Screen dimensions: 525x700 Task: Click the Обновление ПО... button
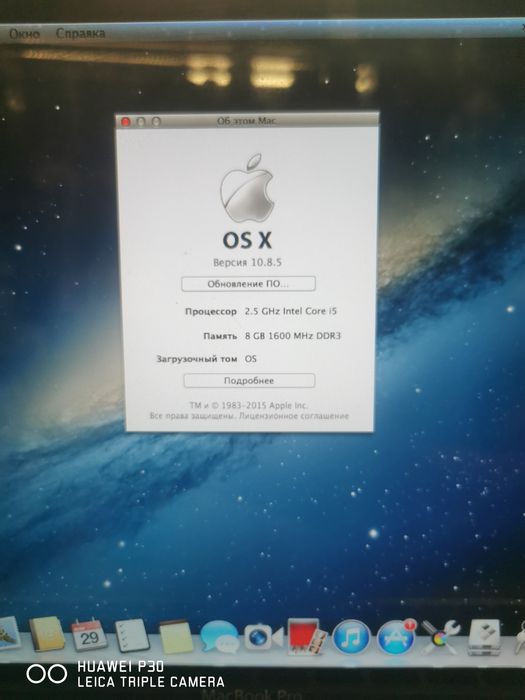point(248,284)
